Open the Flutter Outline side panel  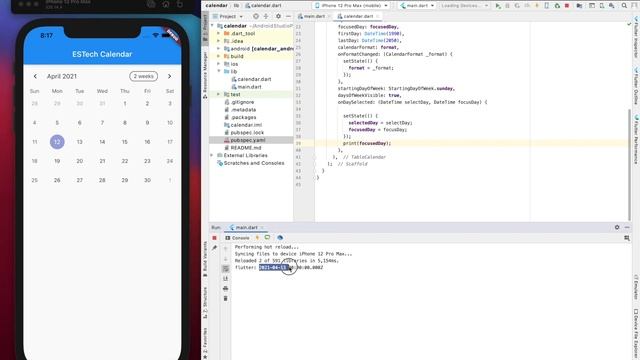636,86
